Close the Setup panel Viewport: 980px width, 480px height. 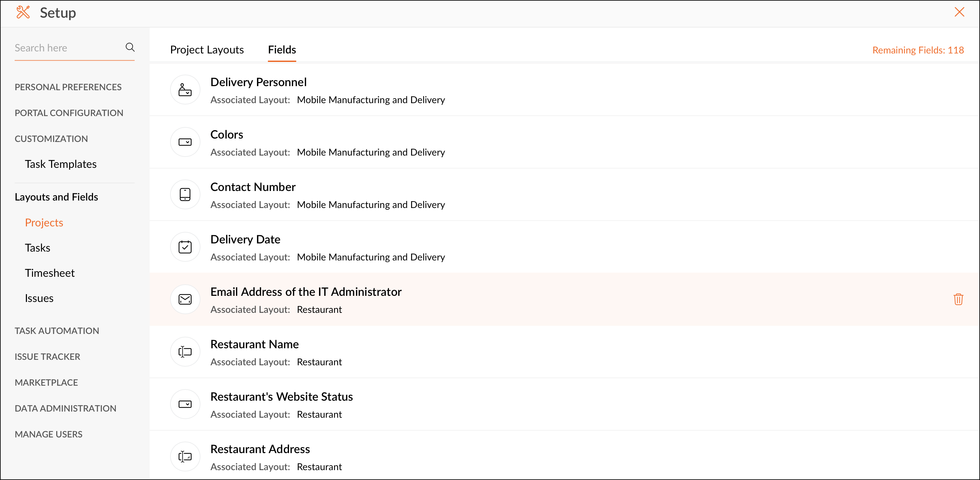coord(959,12)
